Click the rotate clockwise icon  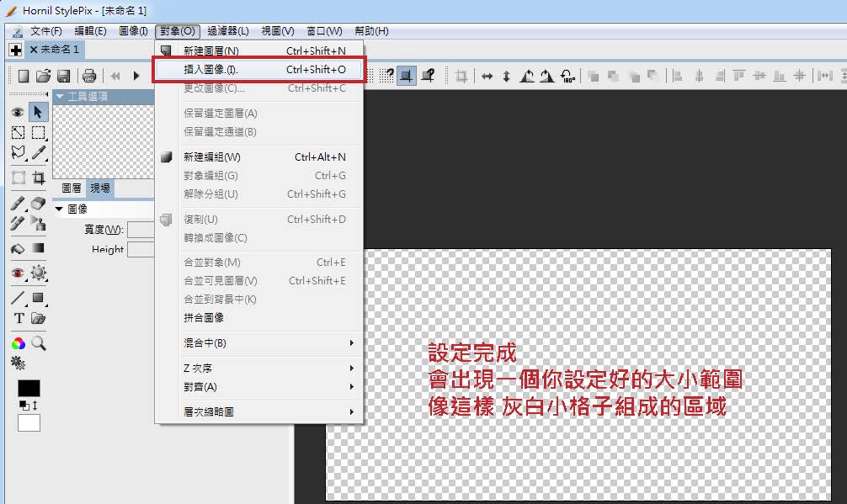coord(546,76)
